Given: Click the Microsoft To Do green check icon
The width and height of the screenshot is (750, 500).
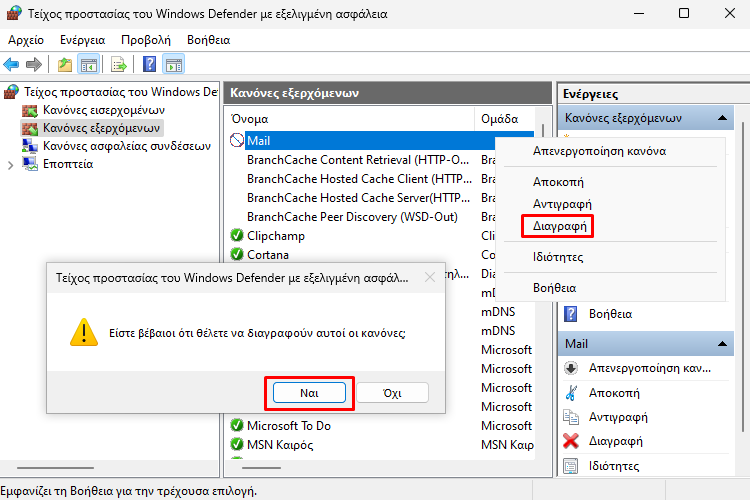Looking at the screenshot, I should click(x=237, y=425).
